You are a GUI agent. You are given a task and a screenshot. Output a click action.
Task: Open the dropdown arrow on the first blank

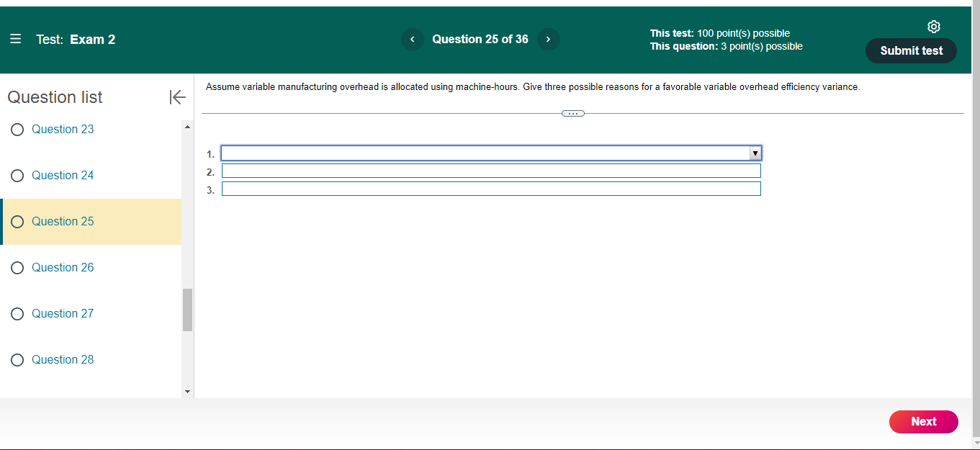755,153
